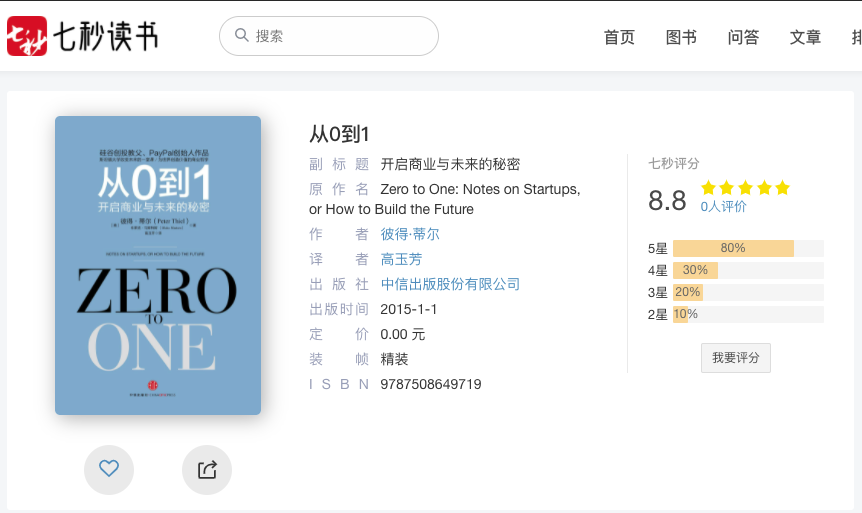Click the first yellow rating star
Image resolution: width=862 pixels, height=513 pixels.
[709, 188]
